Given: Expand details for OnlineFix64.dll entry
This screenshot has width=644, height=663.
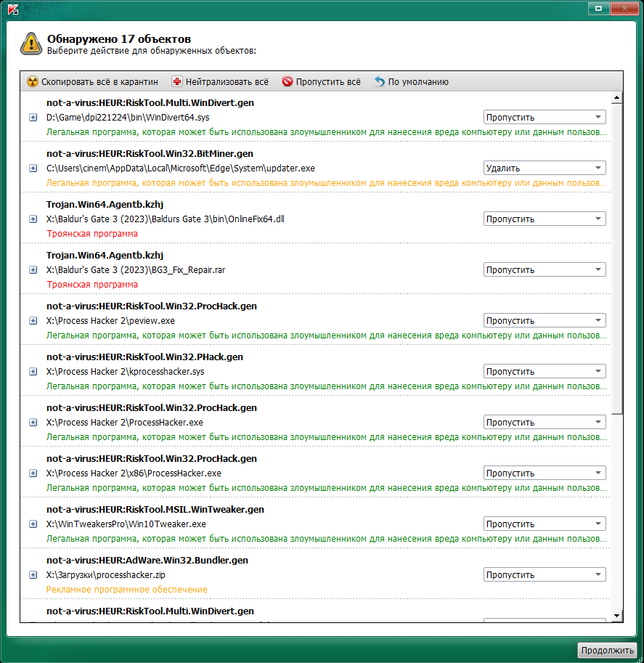Looking at the screenshot, I should [33, 219].
